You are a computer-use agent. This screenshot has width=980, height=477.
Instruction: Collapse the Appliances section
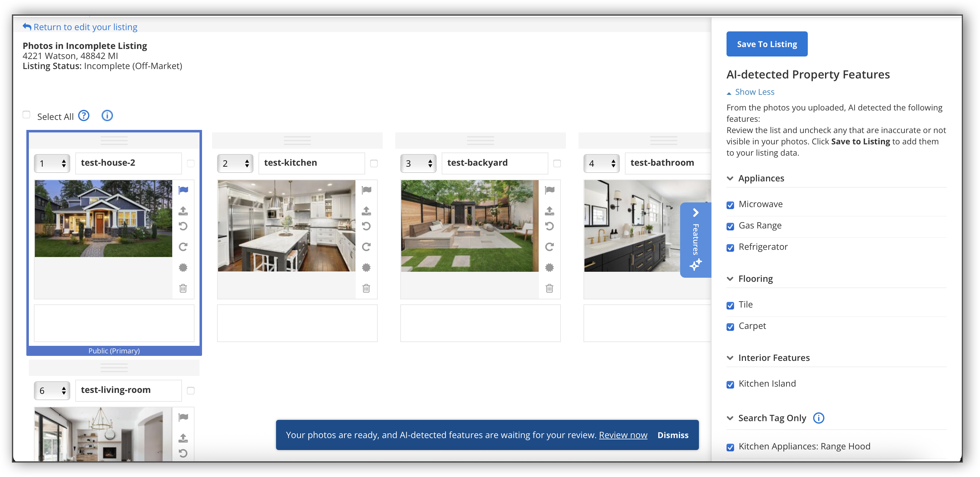point(730,179)
